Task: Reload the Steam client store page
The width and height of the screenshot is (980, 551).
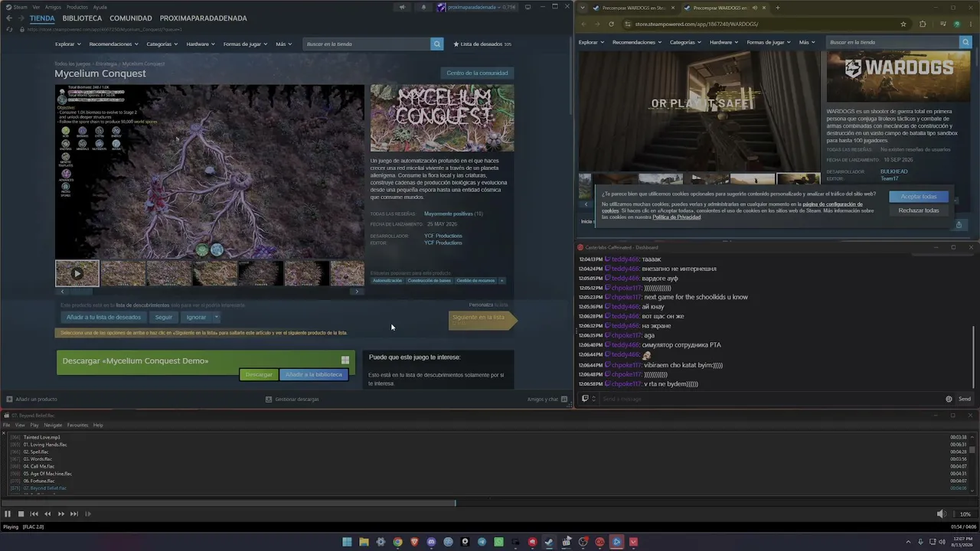Action: pos(9,29)
